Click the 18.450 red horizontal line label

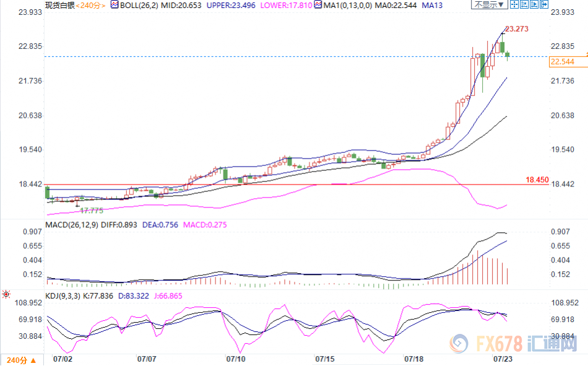tap(537, 180)
